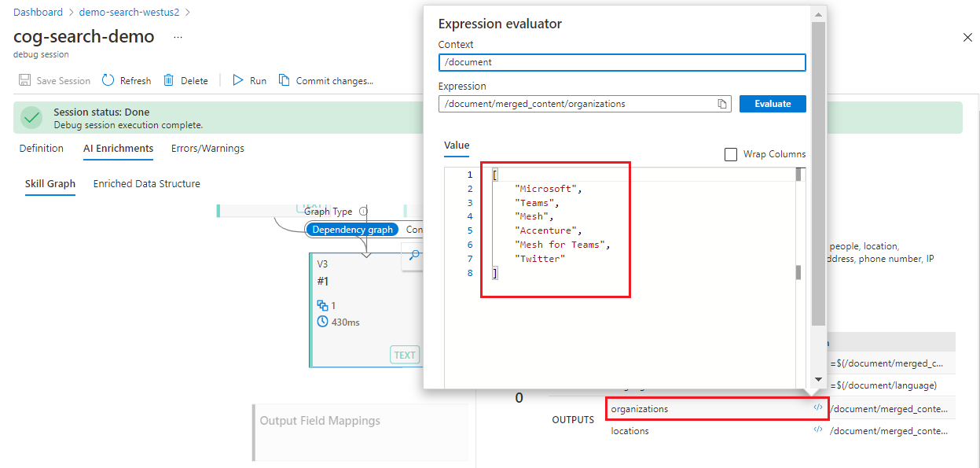This screenshot has width=980, height=468.
Task: Open the Definition tab
Action: 42,149
